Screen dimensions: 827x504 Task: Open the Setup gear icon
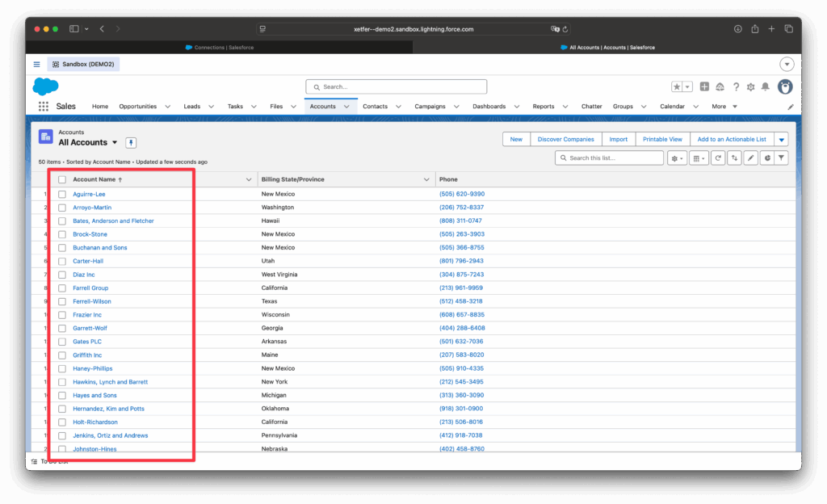750,87
